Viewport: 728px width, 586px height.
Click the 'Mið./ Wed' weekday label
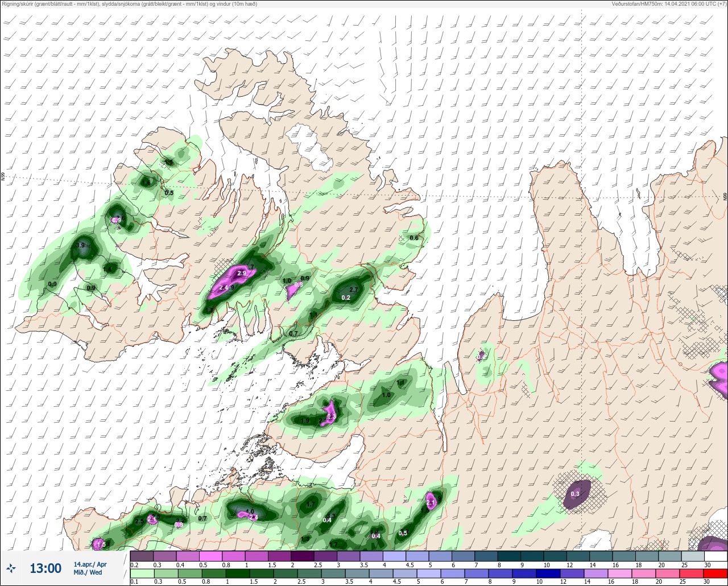tap(88, 572)
